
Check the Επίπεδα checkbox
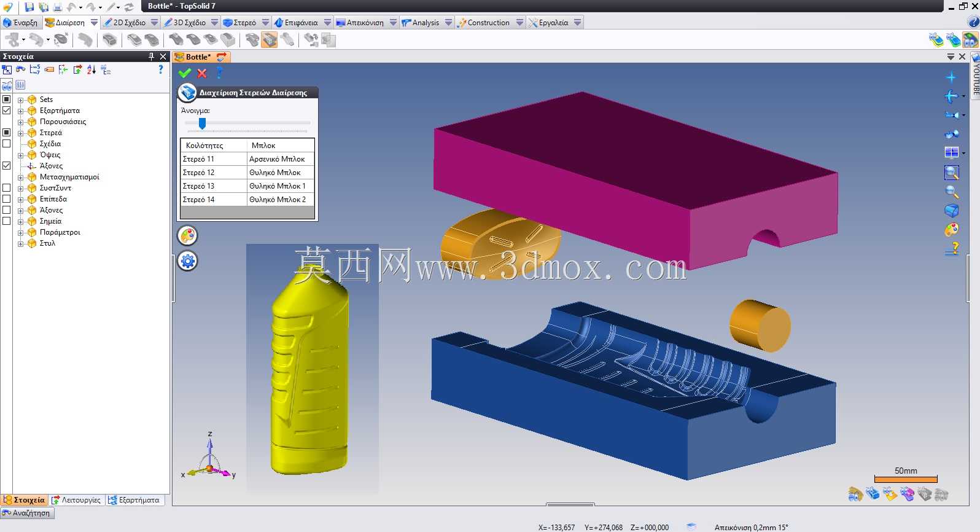pos(7,198)
